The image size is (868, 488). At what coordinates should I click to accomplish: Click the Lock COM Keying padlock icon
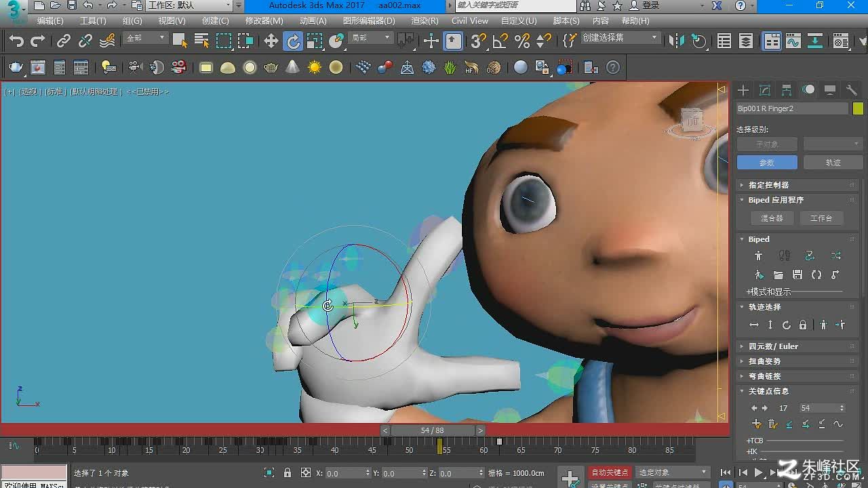click(x=803, y=325)
